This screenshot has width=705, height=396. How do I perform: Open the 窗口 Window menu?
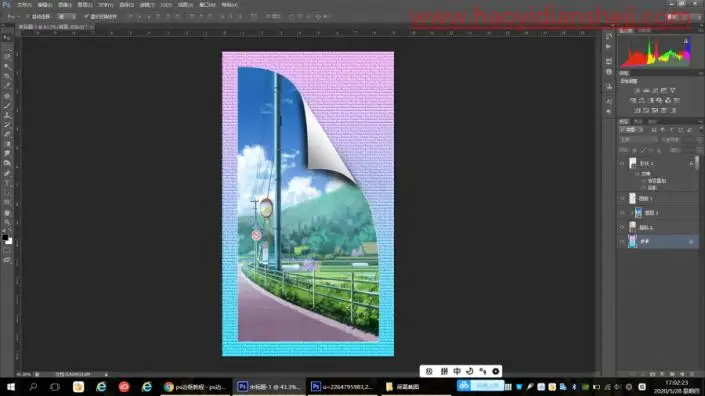pos(207,5)
